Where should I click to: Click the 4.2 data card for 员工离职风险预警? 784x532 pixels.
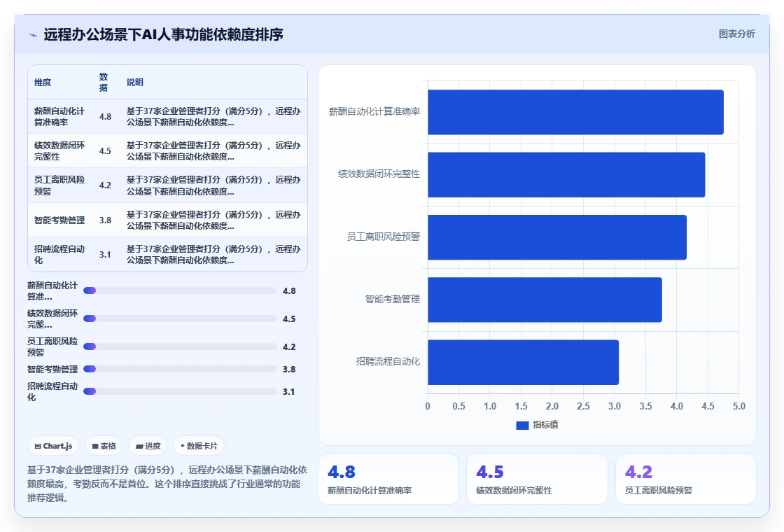(685, 479)
